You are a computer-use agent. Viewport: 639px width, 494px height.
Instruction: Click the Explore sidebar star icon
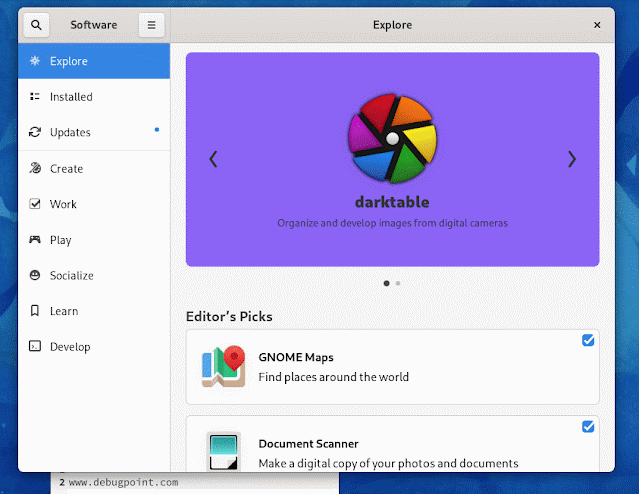[35, 61]
